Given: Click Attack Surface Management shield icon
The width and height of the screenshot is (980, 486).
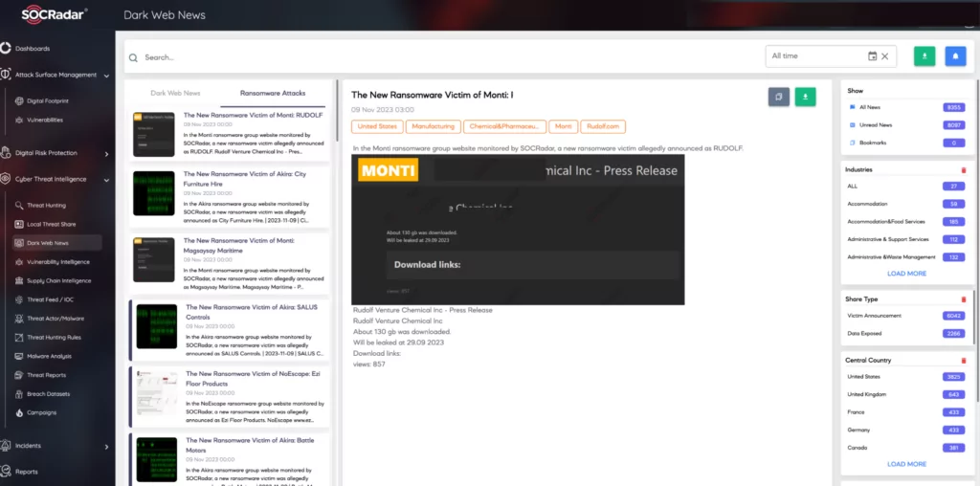Looking at the screenshot, I should (x=6, y=75).
